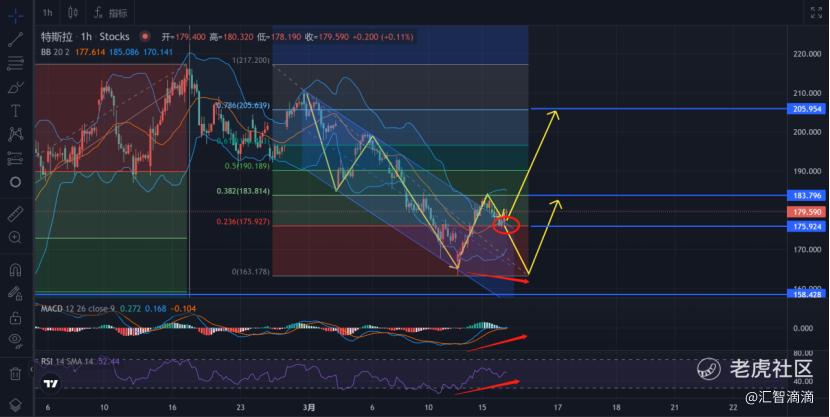Click the 0.236(175.927) Fibonacci level label

(x=243, y=222)
